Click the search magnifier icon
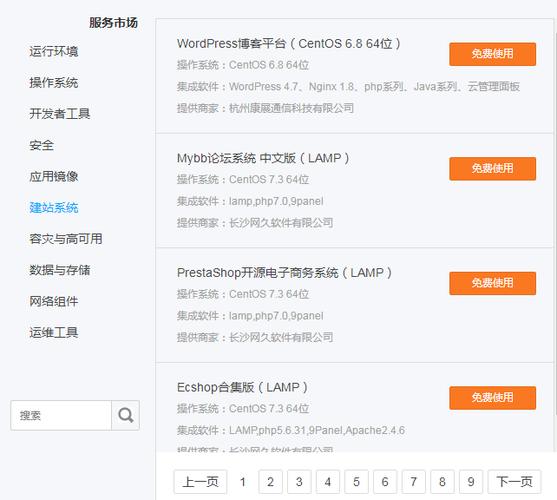 click(x=125, y=415)
